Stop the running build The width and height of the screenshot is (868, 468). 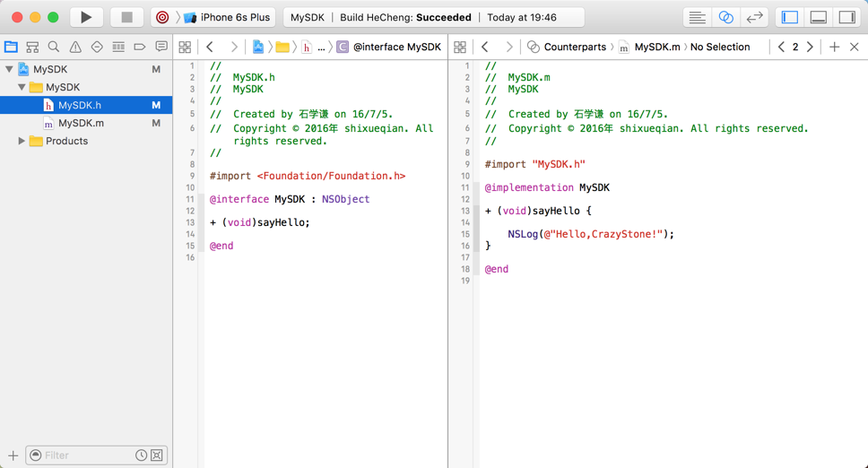[126, 17]
